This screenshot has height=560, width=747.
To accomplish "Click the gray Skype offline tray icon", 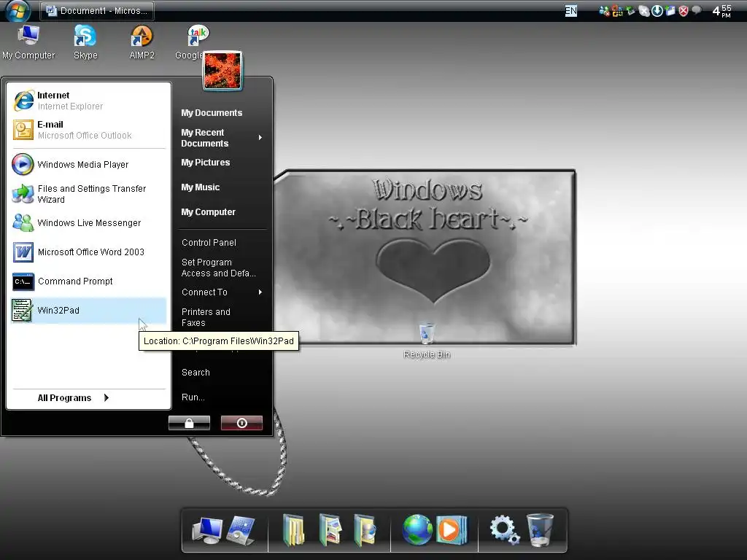I will pyautogui.click(x=643, y=10).
